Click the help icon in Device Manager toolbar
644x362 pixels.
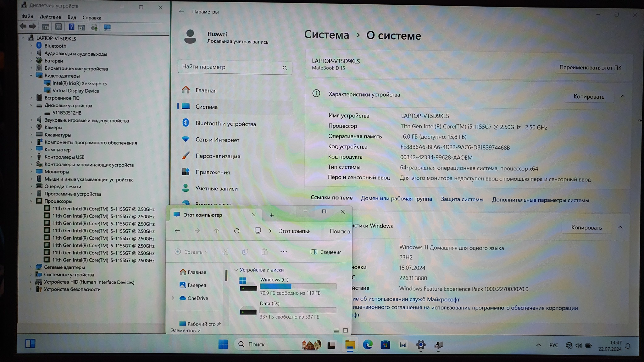(x=71, y=27)
